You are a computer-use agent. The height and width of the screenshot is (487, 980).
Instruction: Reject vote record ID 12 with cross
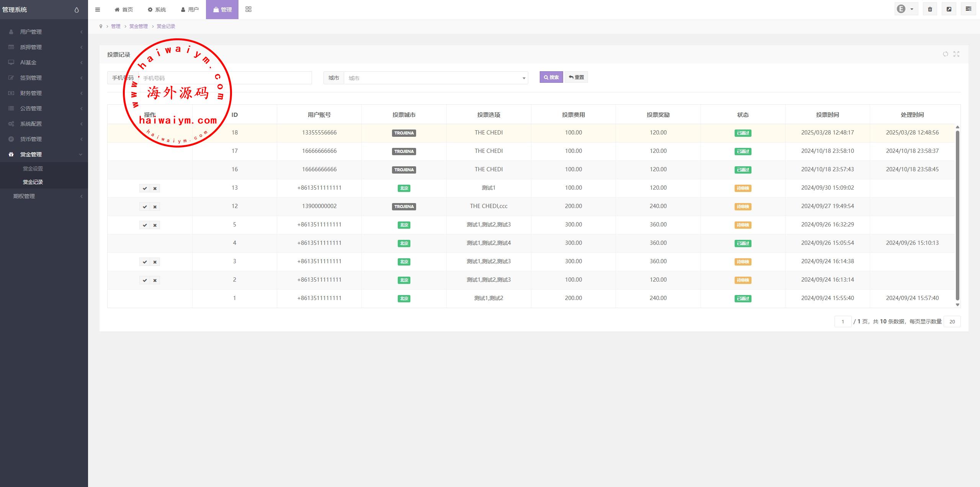[x=155, y=207]
